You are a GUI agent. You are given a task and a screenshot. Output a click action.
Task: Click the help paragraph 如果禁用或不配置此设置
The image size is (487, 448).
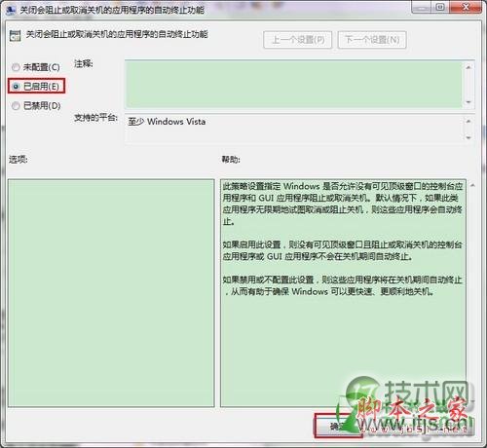pyautogui.click(x=343, y=285)
